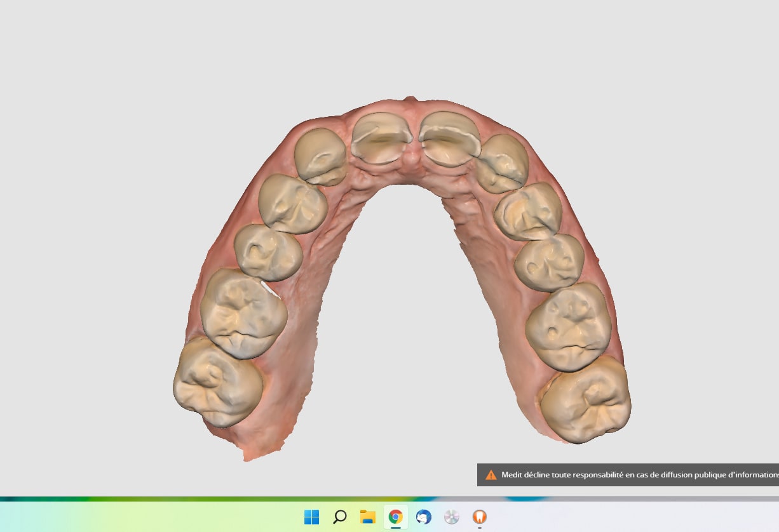Click the rearmost molar on image's right side
779x532 pixels.
(586, 399)
